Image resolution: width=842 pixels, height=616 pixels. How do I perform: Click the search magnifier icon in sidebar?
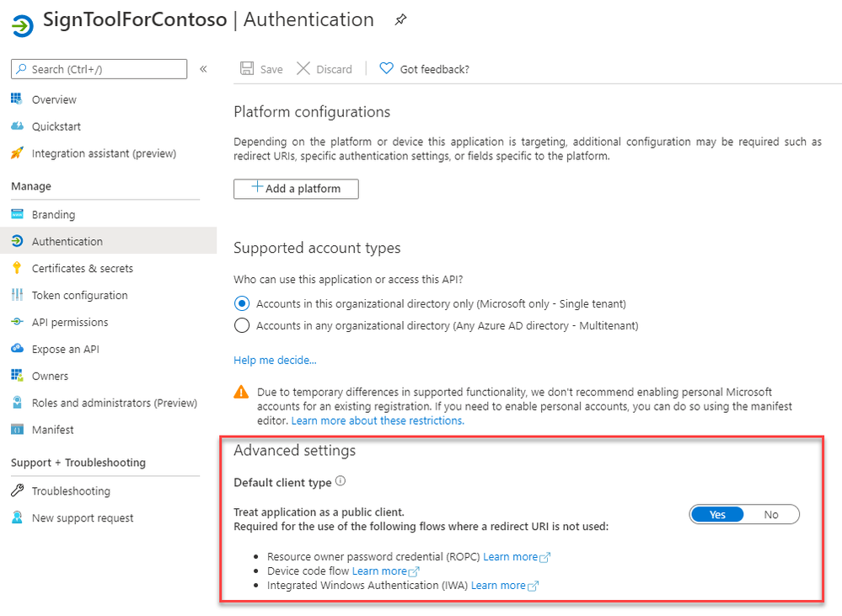(x=21, y=69)
